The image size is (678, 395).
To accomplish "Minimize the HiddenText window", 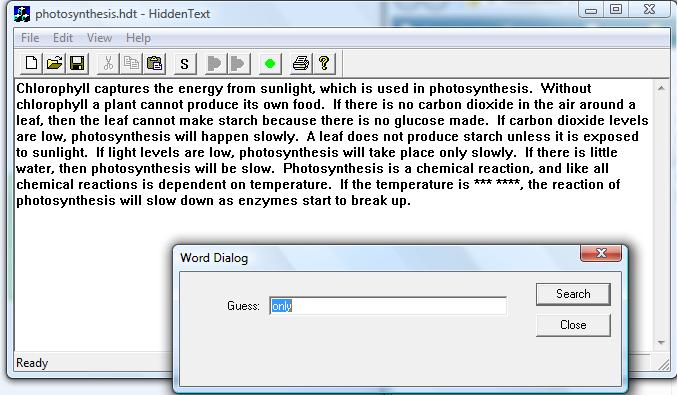I will 591,10.
